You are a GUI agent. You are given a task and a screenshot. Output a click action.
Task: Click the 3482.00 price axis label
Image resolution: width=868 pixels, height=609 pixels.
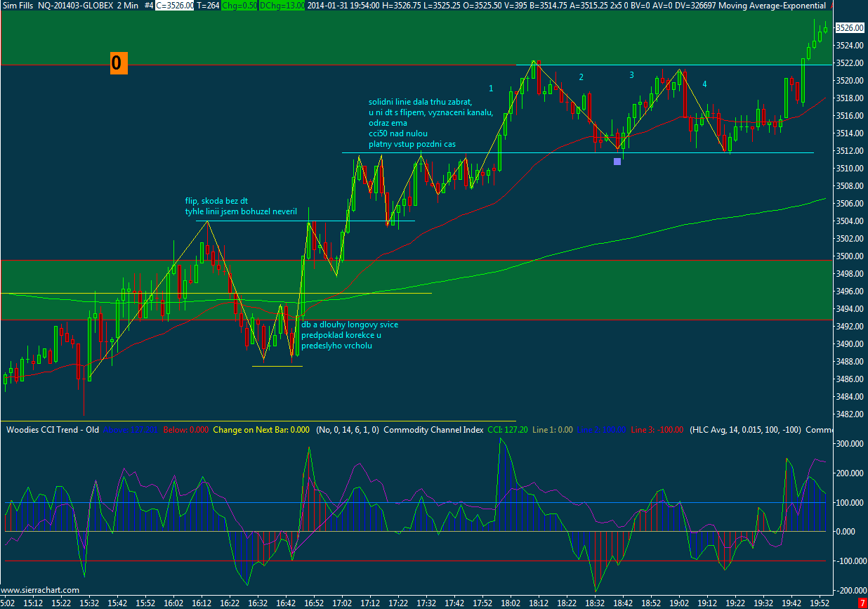click(x=850, y=414)
